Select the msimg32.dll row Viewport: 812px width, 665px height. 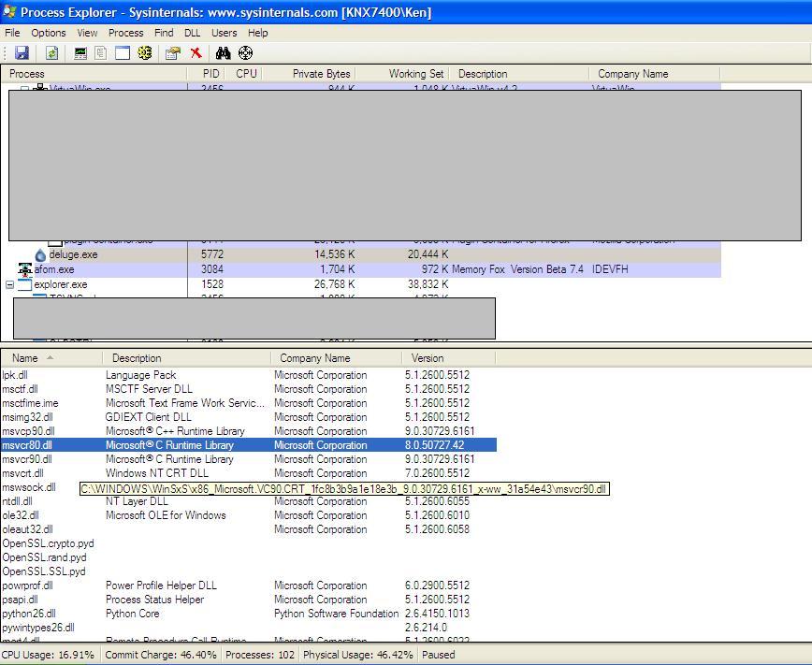[249, 417]
